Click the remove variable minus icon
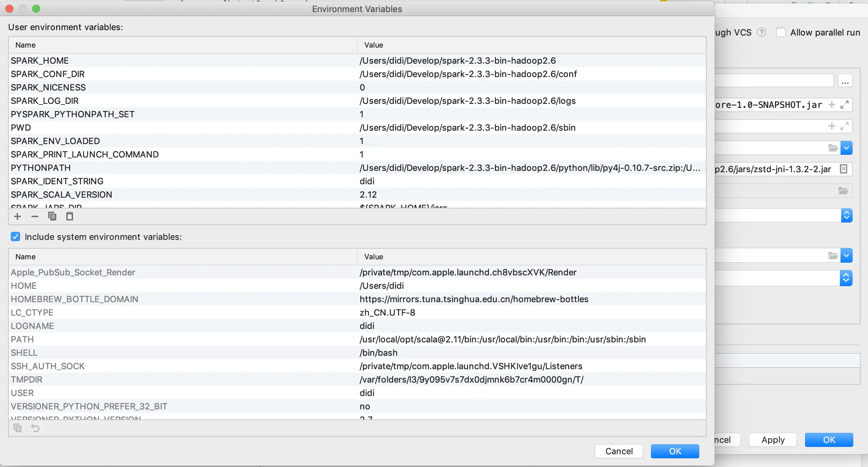This screenshot has height=467, width=868. [x=35, y=216]
